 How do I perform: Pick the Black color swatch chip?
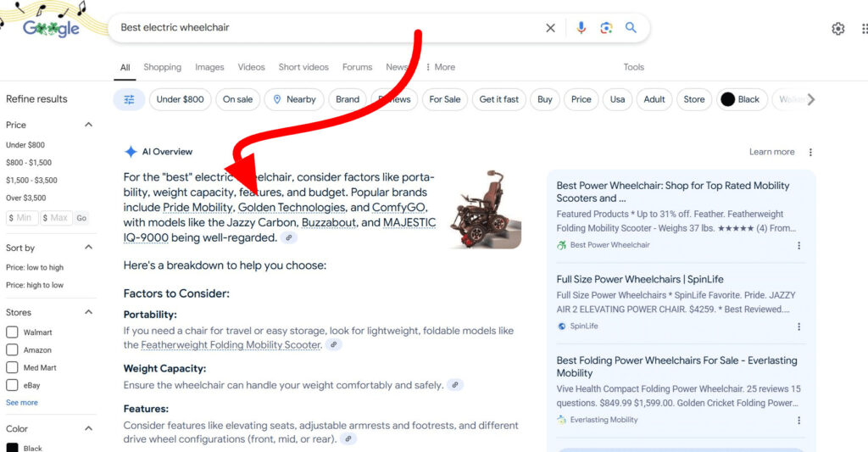pyautogui.click(x=741, y=99)
